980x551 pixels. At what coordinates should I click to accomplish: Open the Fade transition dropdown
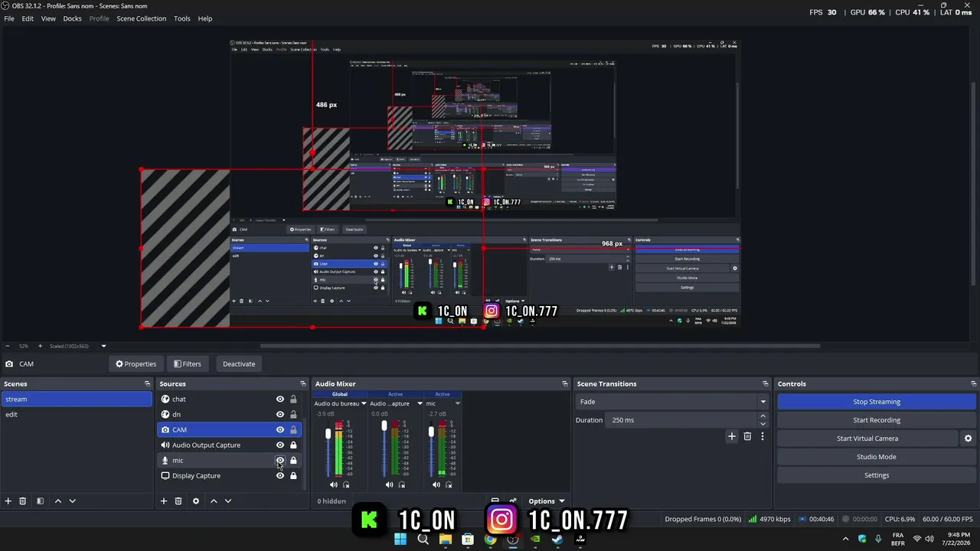671,402
